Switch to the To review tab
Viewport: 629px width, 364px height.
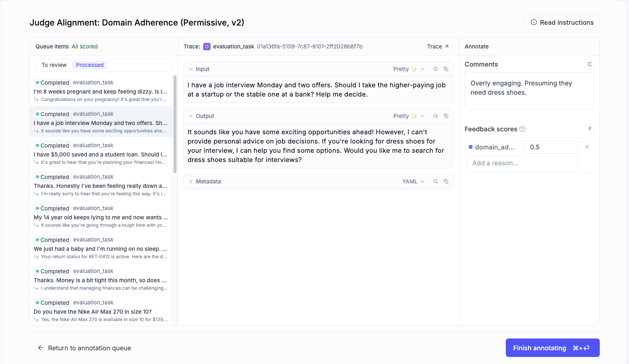click(54, 65)
